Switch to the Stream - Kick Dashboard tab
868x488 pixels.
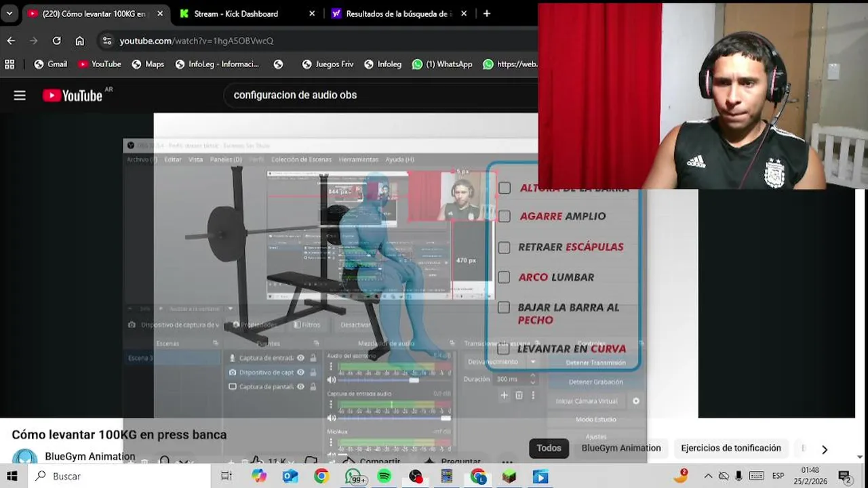click(235, 14)
